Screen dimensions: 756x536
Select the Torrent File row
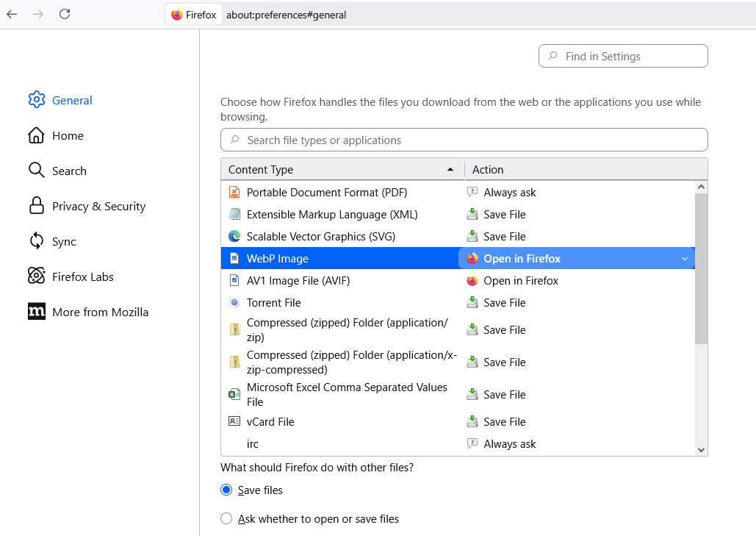(458, 302)
